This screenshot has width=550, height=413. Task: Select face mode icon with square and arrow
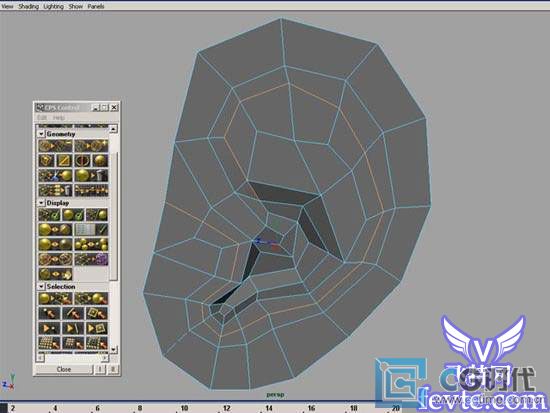[x=97, y=313]
